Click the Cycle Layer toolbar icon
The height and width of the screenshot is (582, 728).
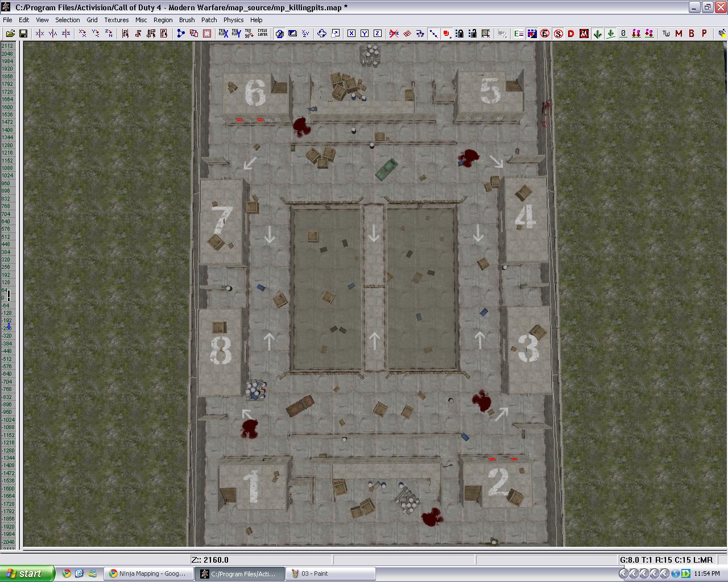[x=262, y=34]
